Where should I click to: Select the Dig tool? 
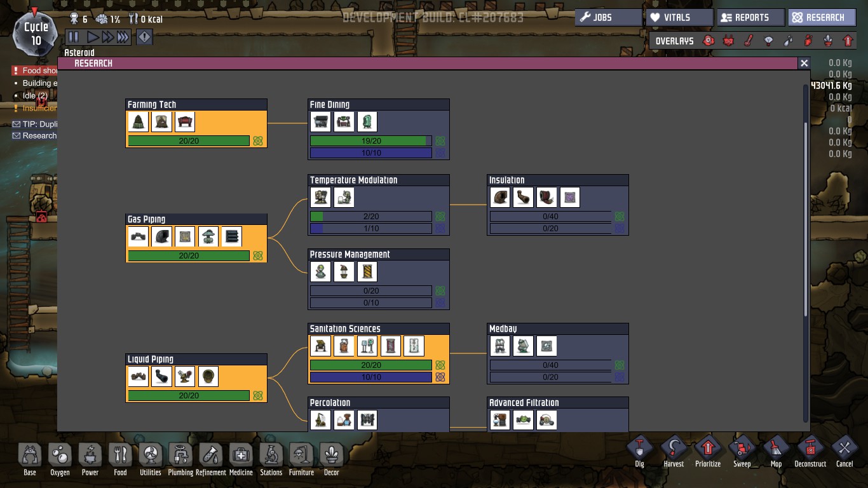[640, 452]
